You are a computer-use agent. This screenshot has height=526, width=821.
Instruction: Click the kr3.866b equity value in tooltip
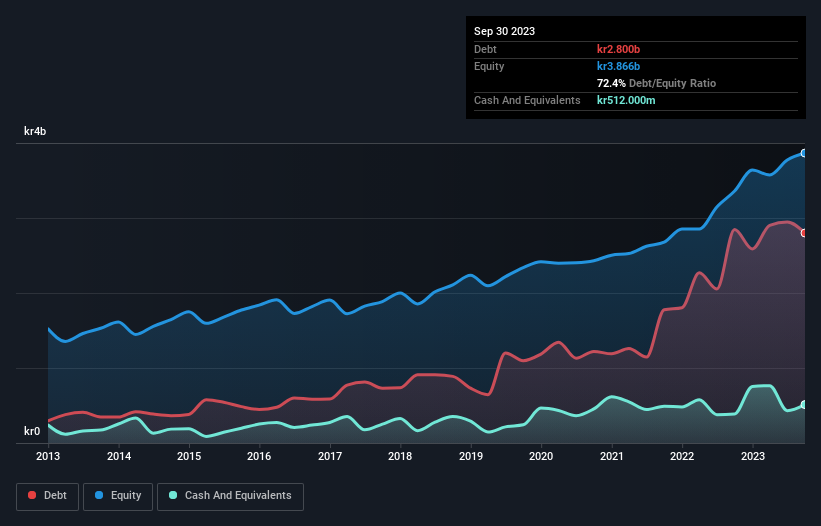click(x=618, y=66)
